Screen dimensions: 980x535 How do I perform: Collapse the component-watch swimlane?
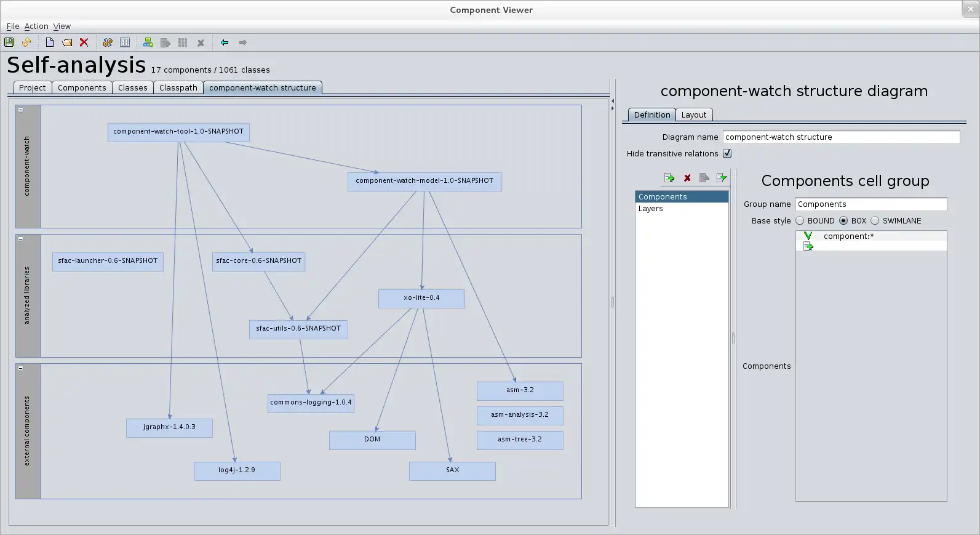point(20,110)
